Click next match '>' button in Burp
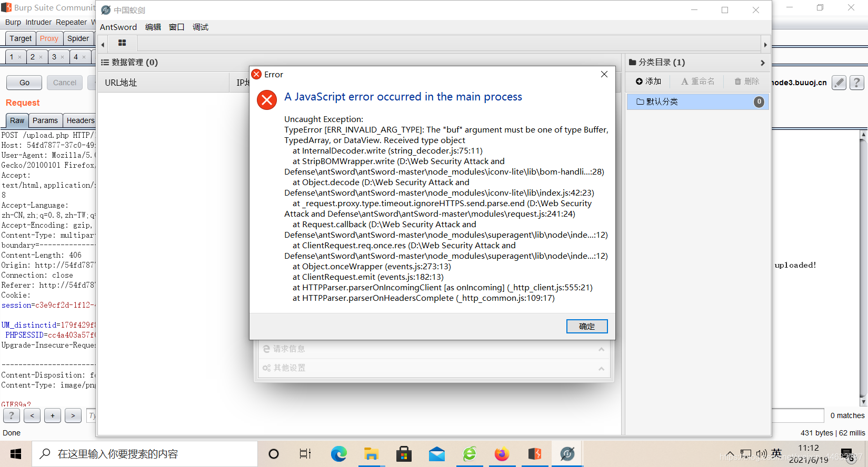This screenshot has height=467, width=868. (x=73, y=415)
